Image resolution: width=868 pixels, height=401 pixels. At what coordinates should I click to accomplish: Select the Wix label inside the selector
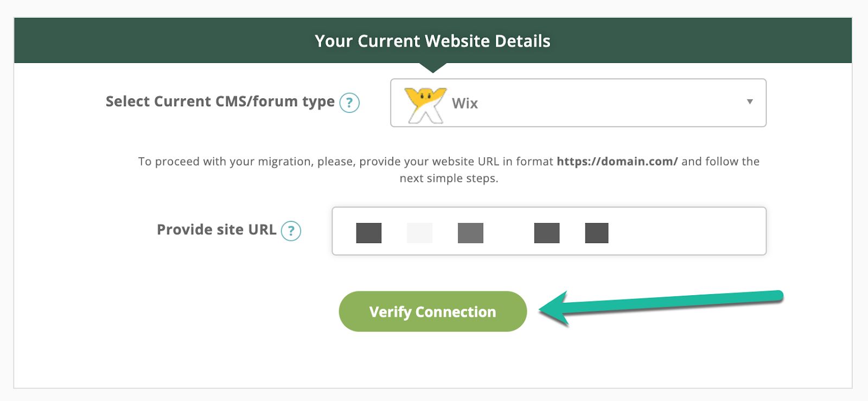coord(464,103)
